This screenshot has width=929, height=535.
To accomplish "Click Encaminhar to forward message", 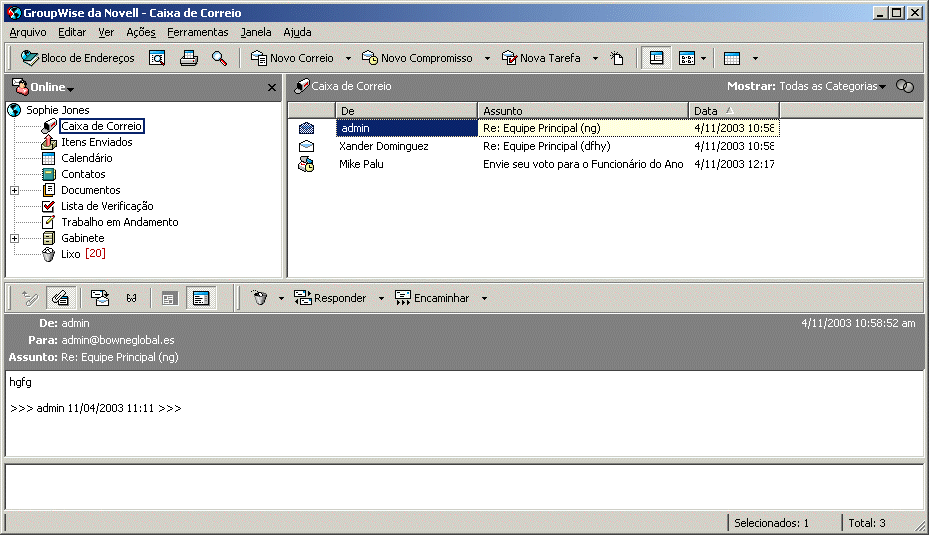I will point(432,298).
